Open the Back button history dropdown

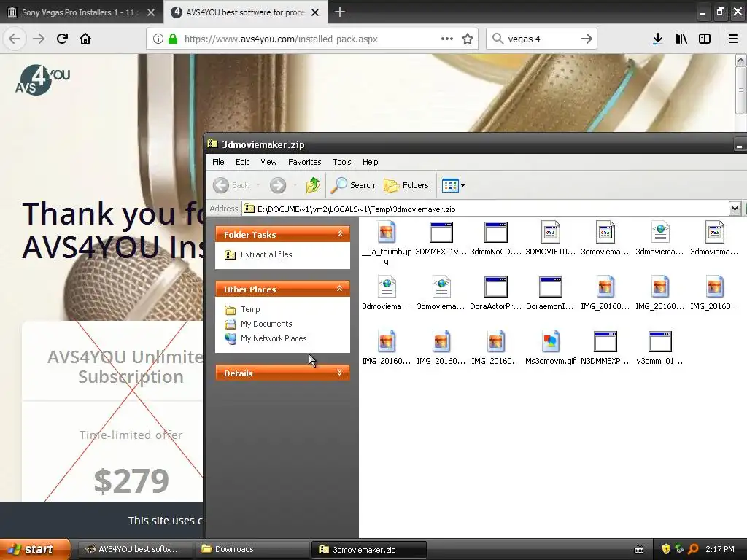tap(258, 185)
